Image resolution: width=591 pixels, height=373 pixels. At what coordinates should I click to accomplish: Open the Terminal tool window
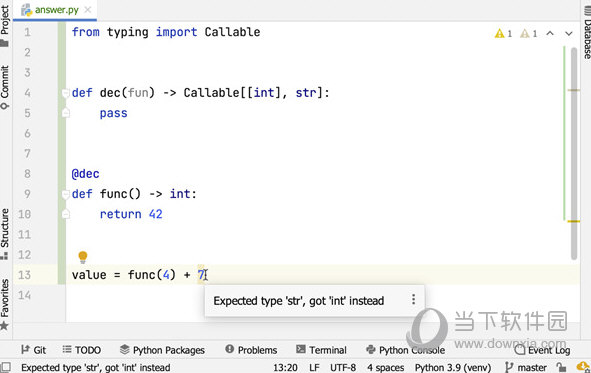pyautogui.click(x=321, y=350)
